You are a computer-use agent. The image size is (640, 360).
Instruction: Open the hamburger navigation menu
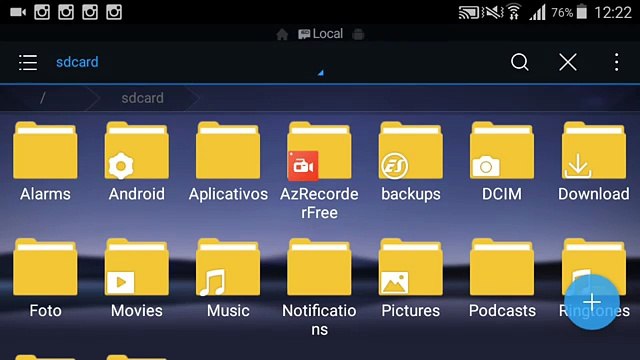28,62
